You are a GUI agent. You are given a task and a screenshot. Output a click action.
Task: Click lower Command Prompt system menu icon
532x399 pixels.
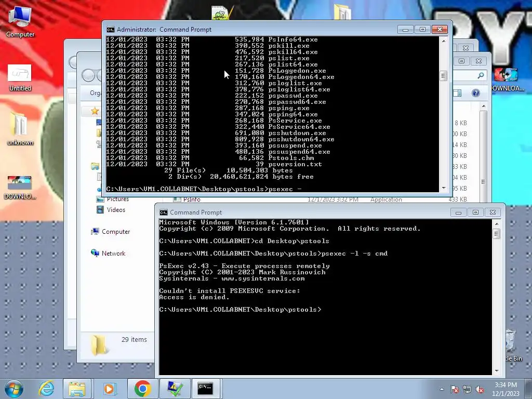pyautogui.click(x=164, y=212)
